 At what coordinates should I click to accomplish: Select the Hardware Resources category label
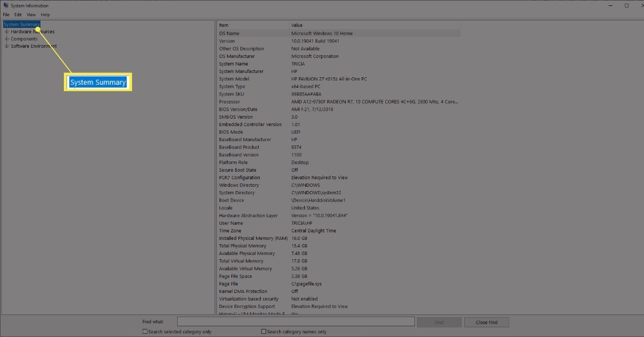(32, 32)
